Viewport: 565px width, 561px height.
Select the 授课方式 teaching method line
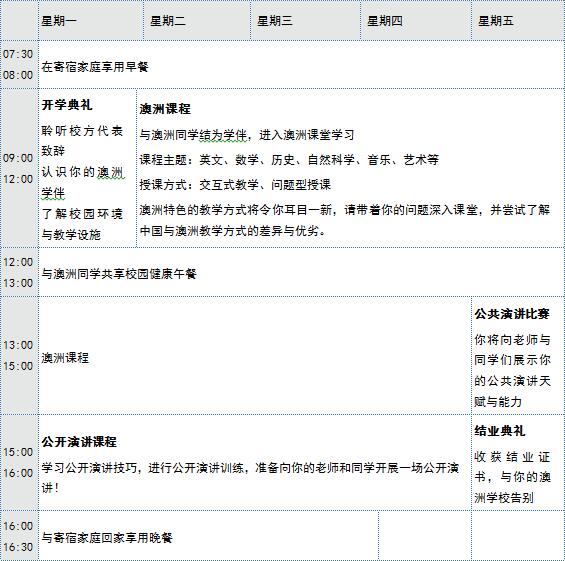point(235,185)
